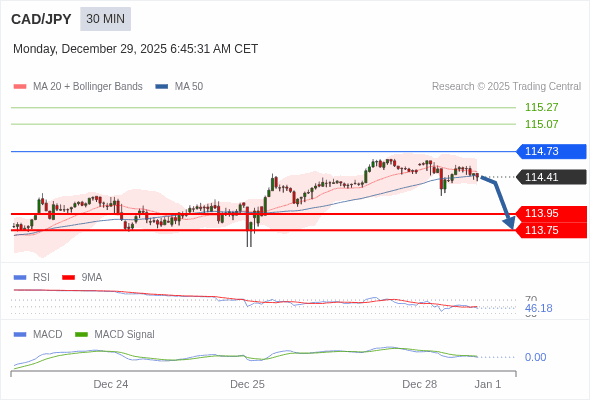Click the 9MA legend label
Image resolution: width=590 pixels, height=400 pixels.
[92, 278]
